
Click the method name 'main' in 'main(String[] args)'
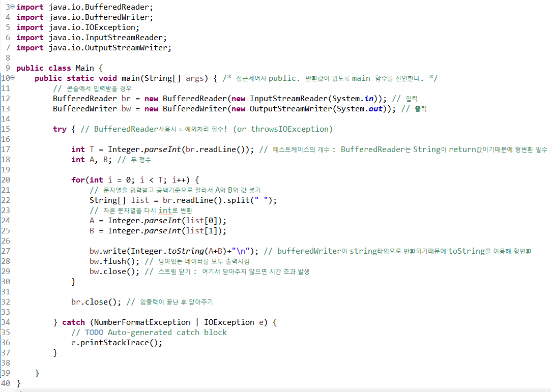(x=130, y=78)
